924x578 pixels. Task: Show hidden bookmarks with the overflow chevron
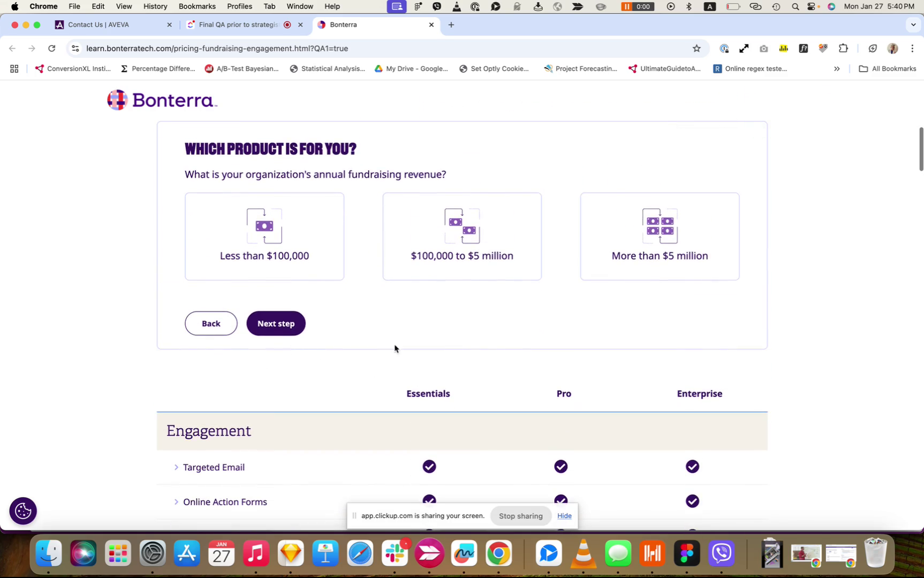pos(837,69)
